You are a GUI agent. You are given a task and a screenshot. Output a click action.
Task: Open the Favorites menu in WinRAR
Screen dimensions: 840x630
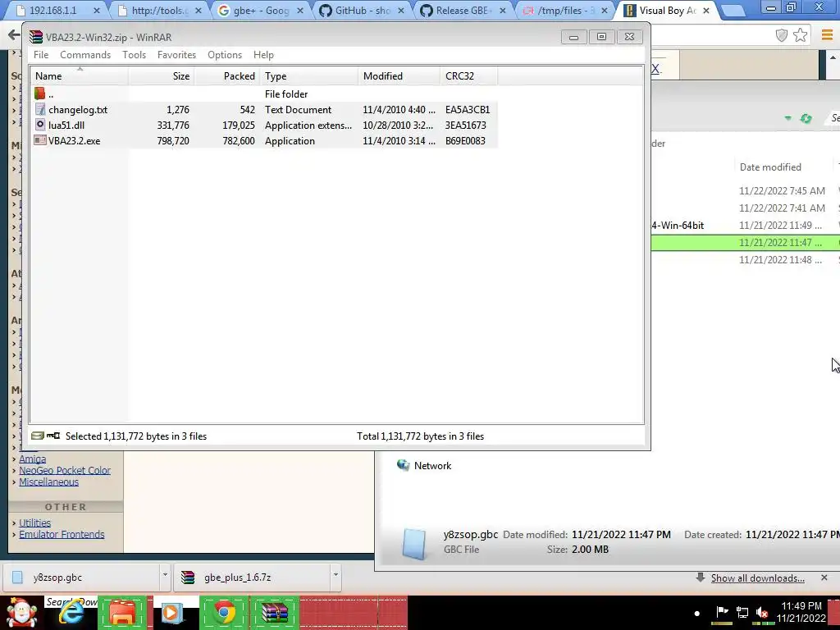coord(177,55)
